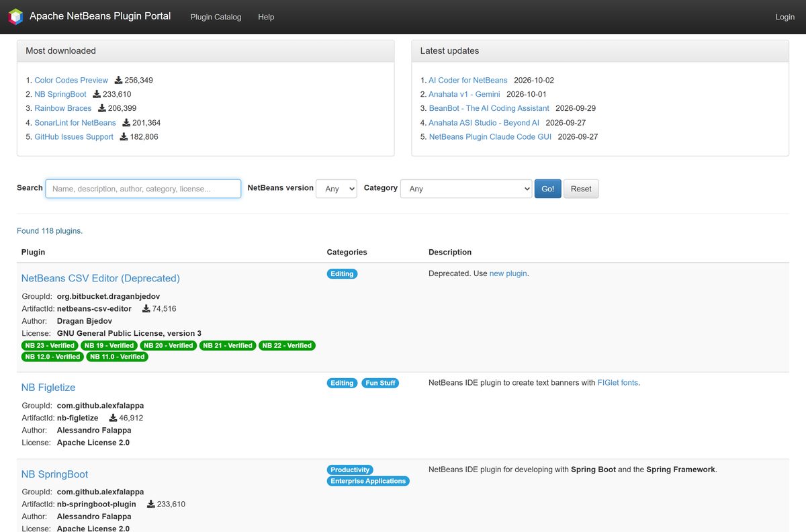Click download icon beside Rainbow Braces
Screen dimensions: 806x532
(x=102, y=108)
